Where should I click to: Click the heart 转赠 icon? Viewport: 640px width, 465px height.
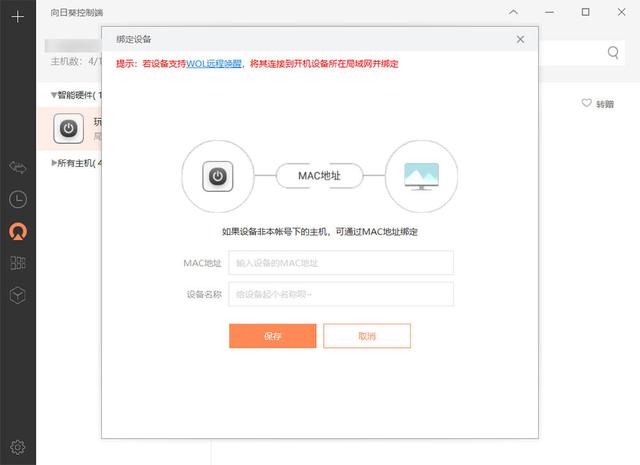pyautogui.click(x=586, y=103)
